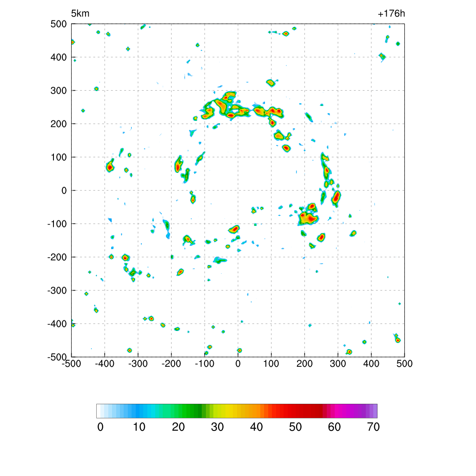Select the x-axis tick label "-300"
Image resolution: width=476 pixels, height=476 pixels.
138,364
